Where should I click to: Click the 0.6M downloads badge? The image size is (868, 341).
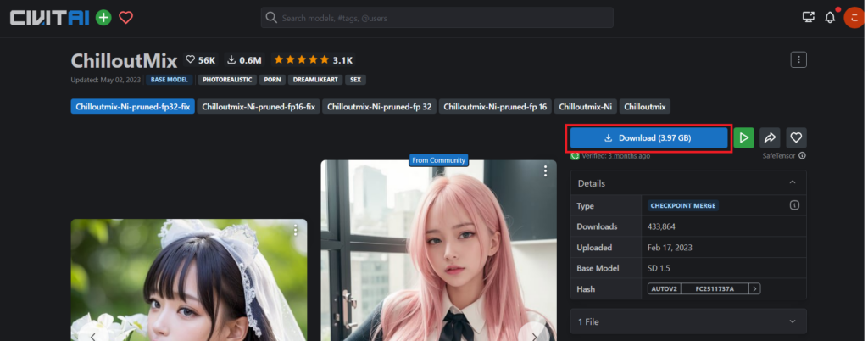(x=244, y=59)
